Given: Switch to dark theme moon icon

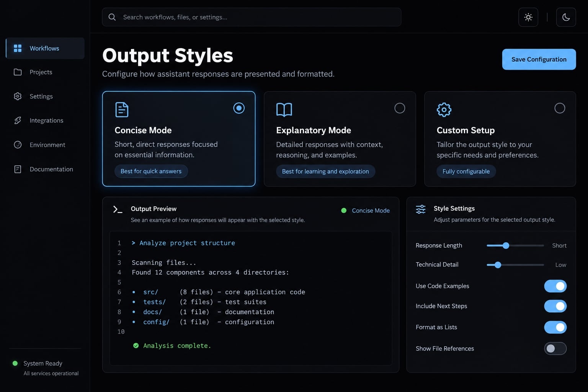Looking at the screenshot, I should tap(566, 17).
